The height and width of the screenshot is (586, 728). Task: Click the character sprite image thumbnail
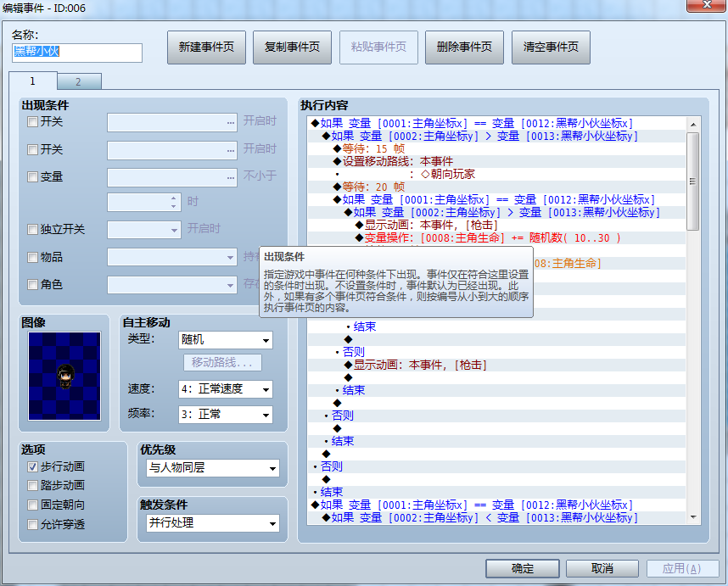pyautogui.click(x=64, y=376)
